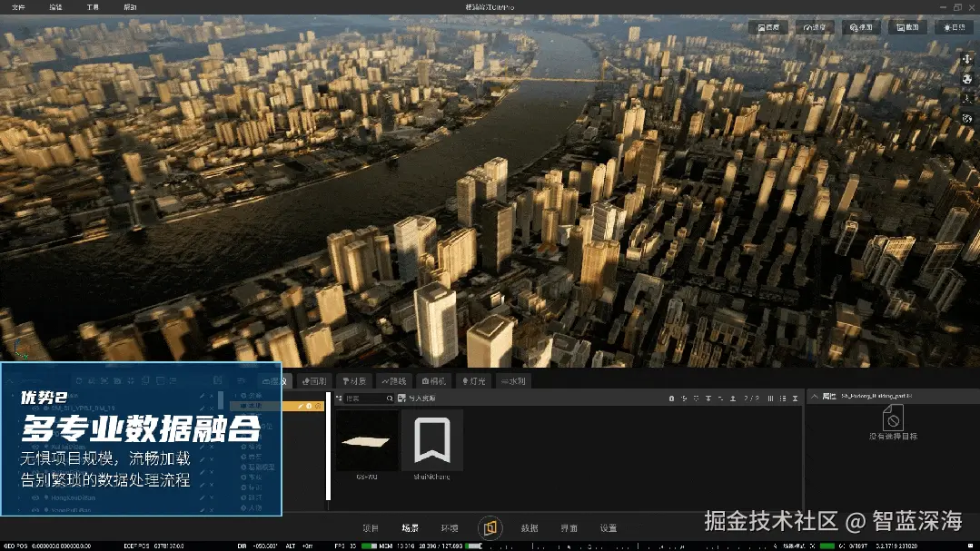Click the rightmost icon in the asset toolbar

(x=795, y=398)
